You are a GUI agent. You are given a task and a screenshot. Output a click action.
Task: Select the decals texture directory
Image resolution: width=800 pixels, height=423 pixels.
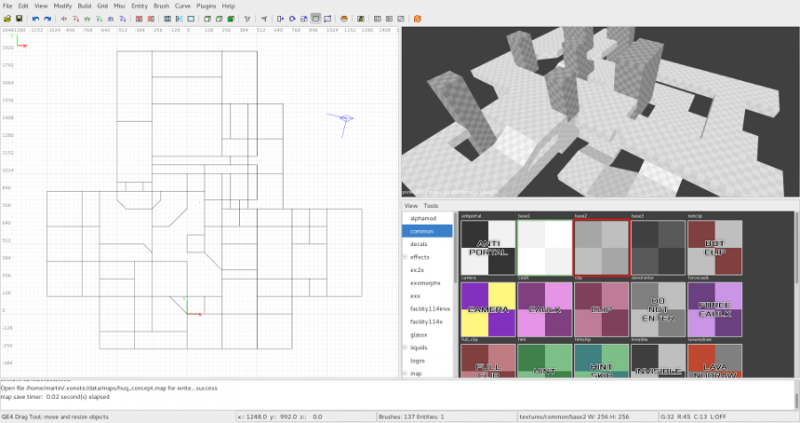click(421, 243)
